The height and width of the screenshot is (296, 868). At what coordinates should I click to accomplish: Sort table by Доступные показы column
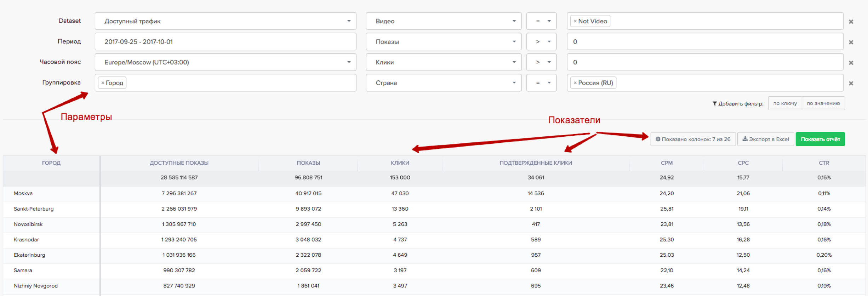click(179, 163)
